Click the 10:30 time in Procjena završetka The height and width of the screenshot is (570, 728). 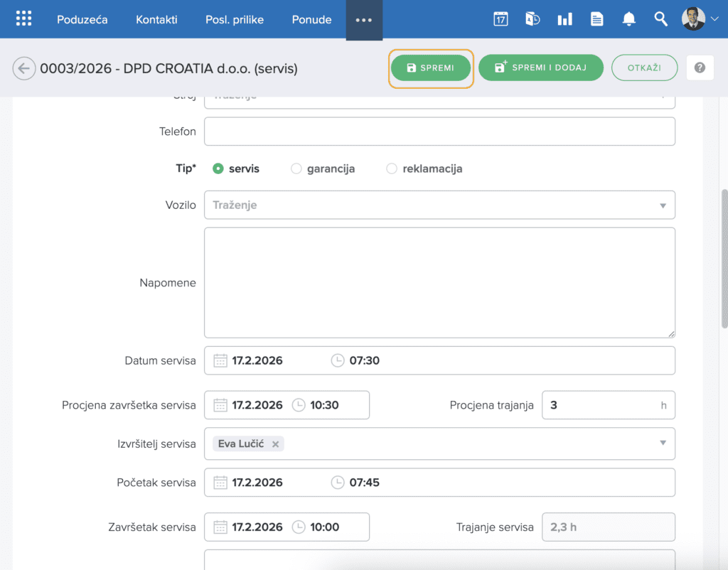(324, 405)
